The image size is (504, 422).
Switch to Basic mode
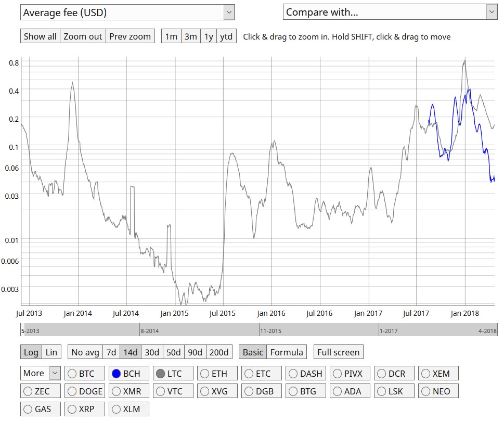click(253, 352)
